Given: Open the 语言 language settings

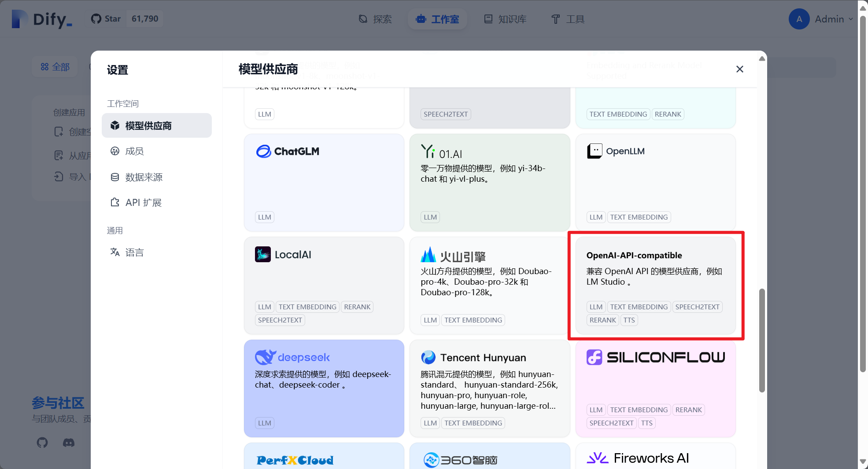Looking at the screenshot, I should [134, 252].
